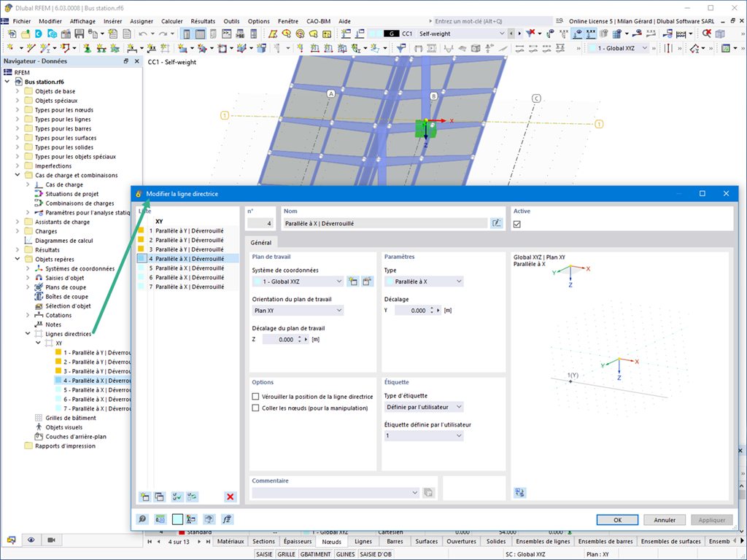The height and width of the screenshot is (560, 747).
Task: Open the Fichier menu
Action: pyautogui.click(x=22, y=21)
